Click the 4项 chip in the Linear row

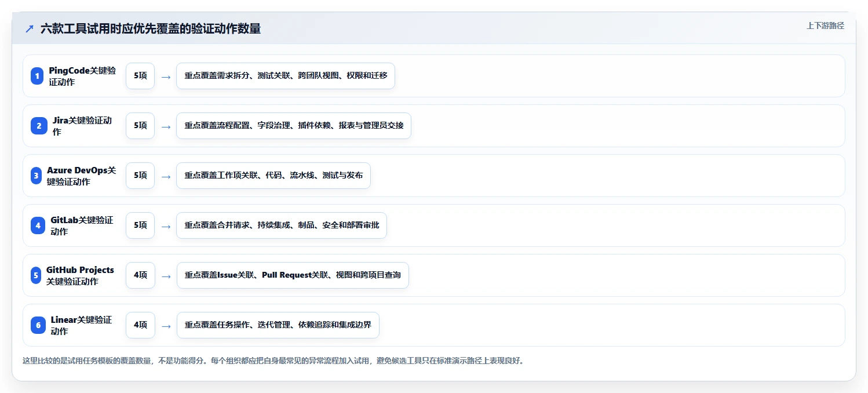point(140,325)
